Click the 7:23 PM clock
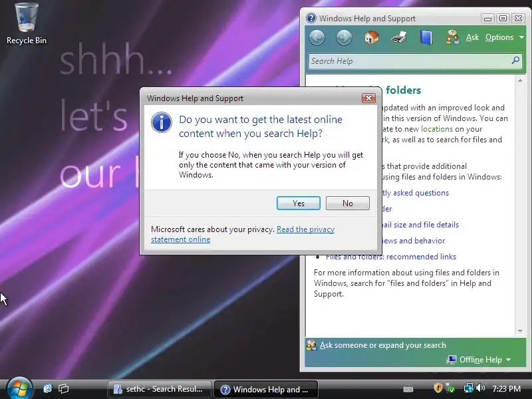532x399 pixels. pyautogui.click(x=506, y=388)
